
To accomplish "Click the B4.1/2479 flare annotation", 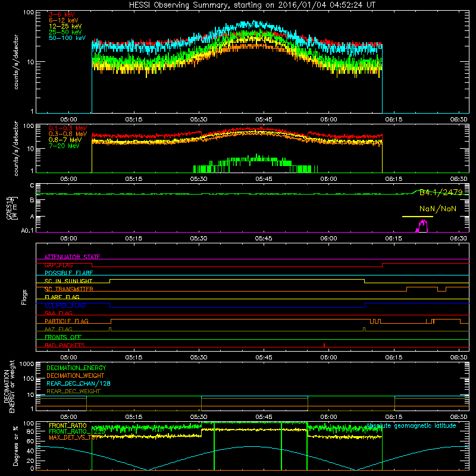I will tap(441, 192).
